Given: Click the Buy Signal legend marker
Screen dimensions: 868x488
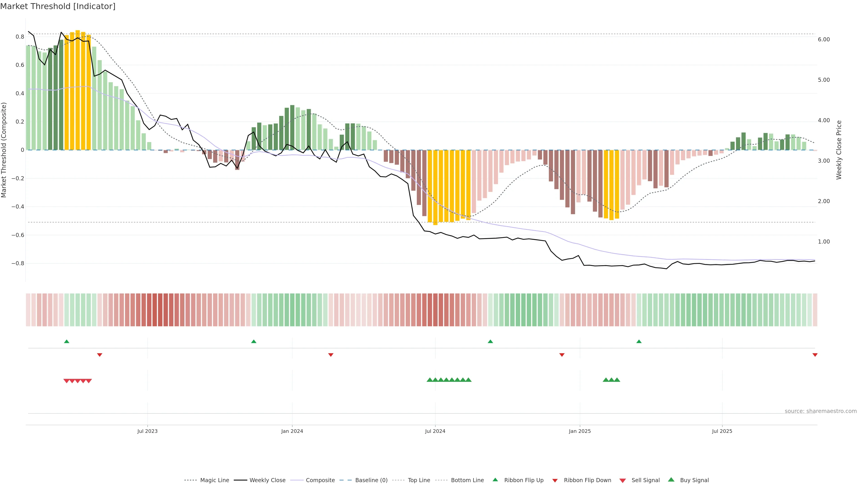Looking at the screenshot, I should tap(671, 480).
